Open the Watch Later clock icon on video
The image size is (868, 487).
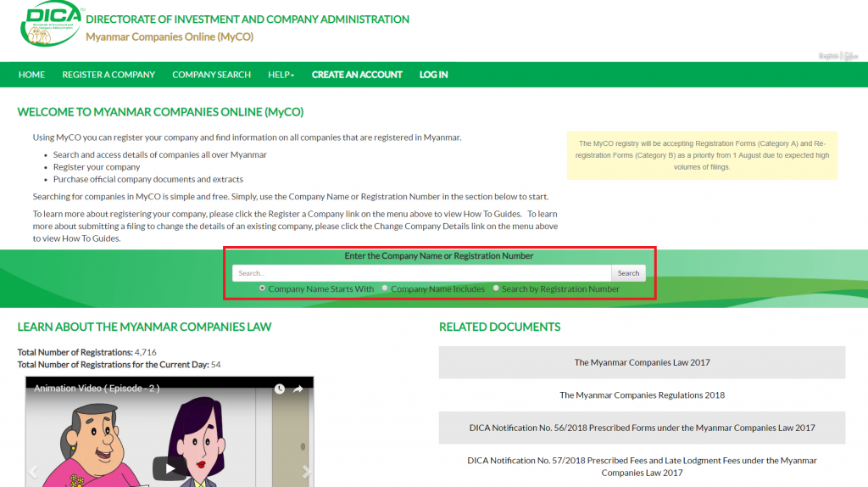coord(280,389)
